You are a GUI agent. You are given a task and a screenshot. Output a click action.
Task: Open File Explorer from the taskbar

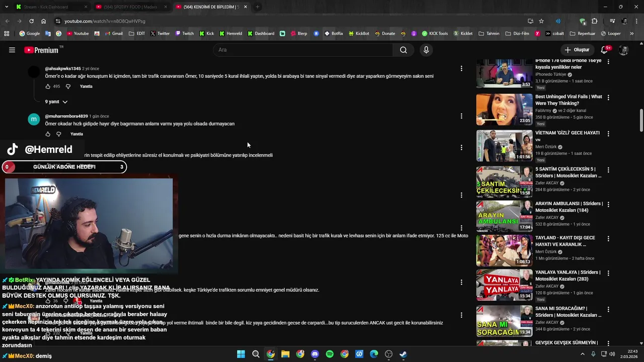pos(285,354)
